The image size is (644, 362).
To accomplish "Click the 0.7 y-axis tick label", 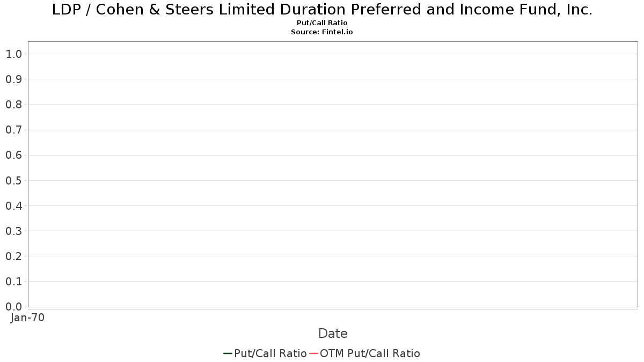I will (13, 130).
